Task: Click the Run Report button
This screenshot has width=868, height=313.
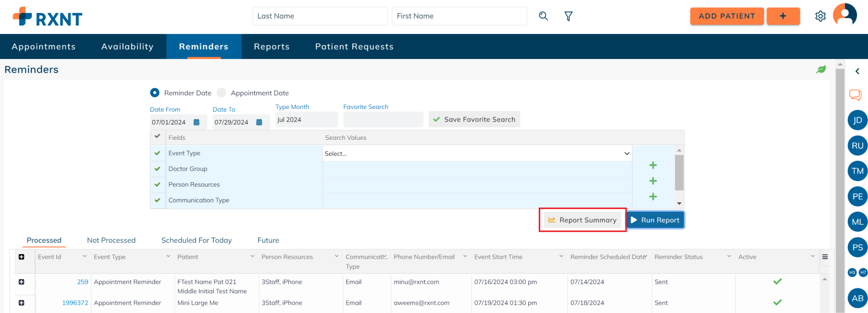Action: pos(655,220)
